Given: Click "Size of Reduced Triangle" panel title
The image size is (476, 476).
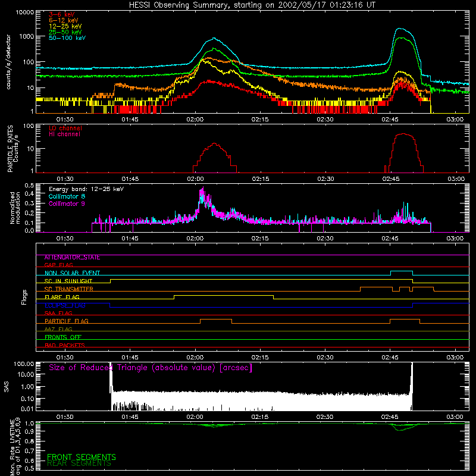Looking at the screenshot, I should point(151,368).
